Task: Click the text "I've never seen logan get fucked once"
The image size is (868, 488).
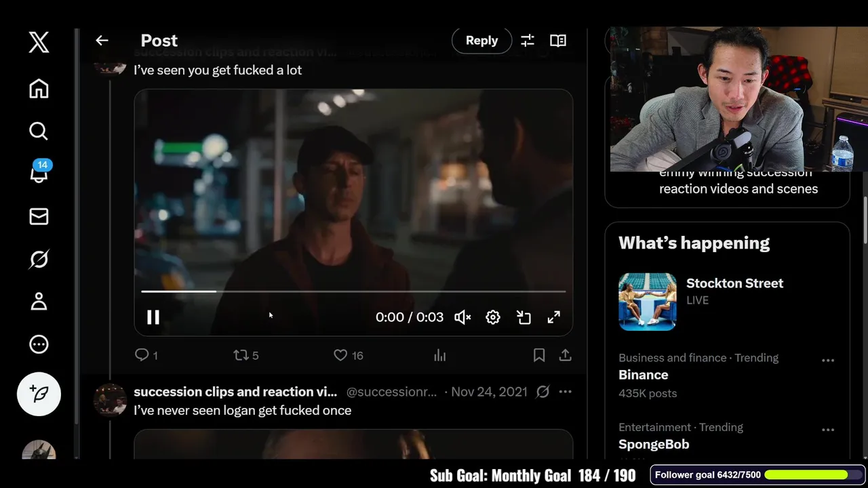Action: 242,411
